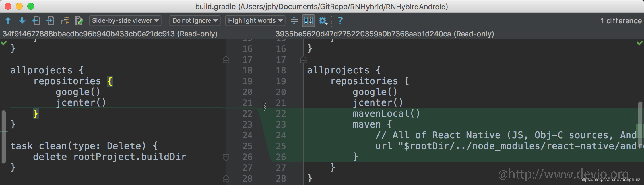Viewport: 644px width, 185px height.
Task: Toggle left fold marker at line 28
Action: pyautogui.click(x=226, y=179)
